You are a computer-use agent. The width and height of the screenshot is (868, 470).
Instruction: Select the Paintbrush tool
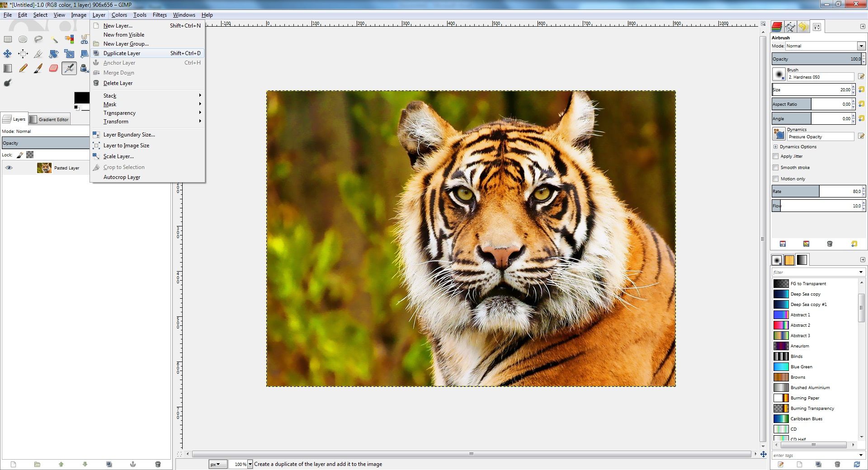click(x=38, y=68)
